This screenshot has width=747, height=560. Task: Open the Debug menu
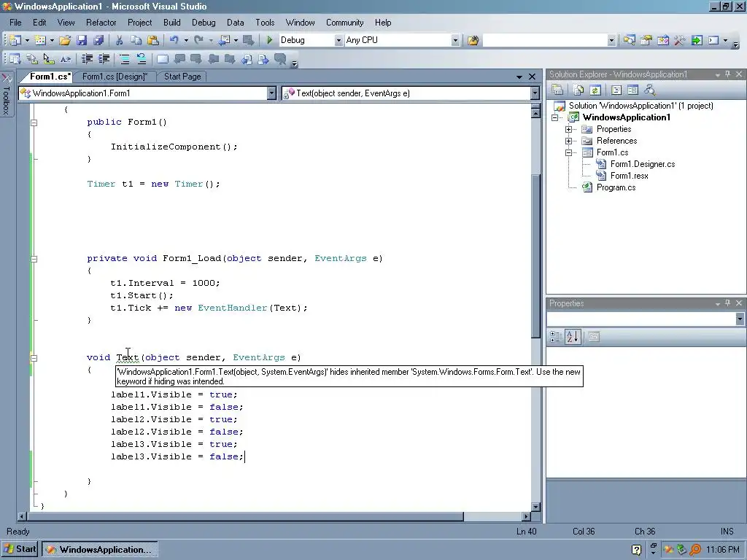pyautogui.click(x=204, y=23)
